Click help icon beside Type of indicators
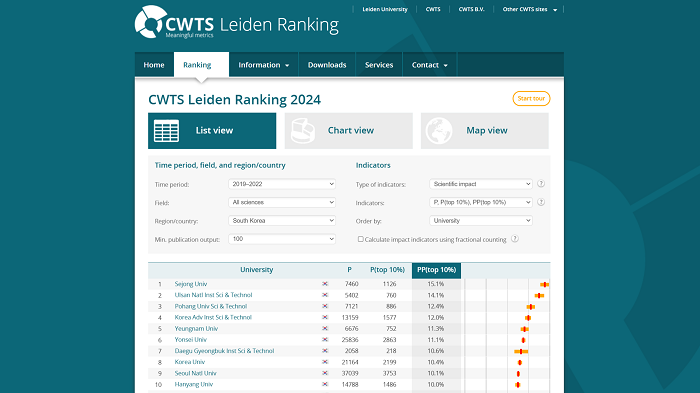Image resolution: width=700 pixels, height=393 pixels. 541,184
